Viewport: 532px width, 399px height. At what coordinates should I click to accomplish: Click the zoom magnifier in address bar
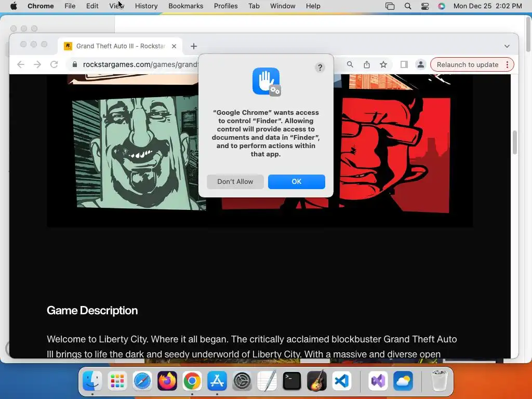point(350,64)
